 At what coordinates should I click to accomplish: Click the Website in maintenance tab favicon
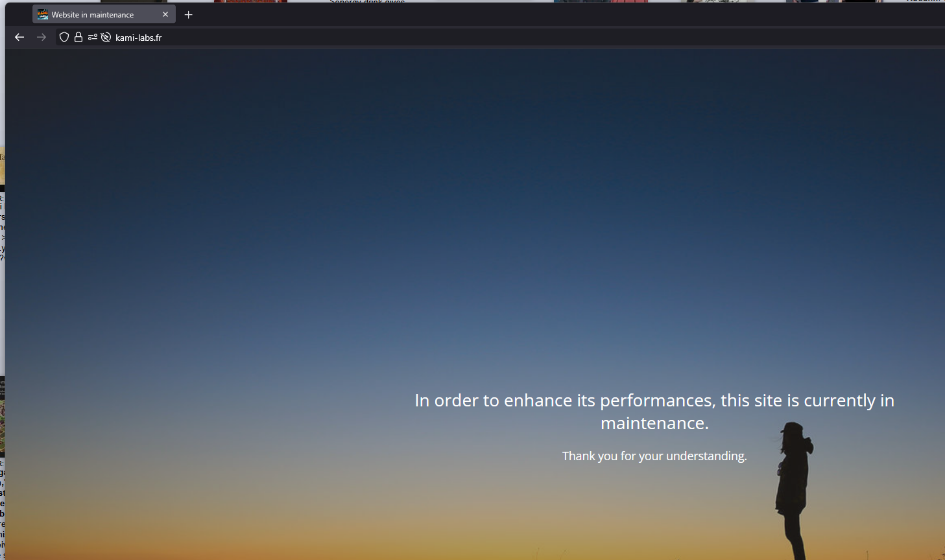43,14
